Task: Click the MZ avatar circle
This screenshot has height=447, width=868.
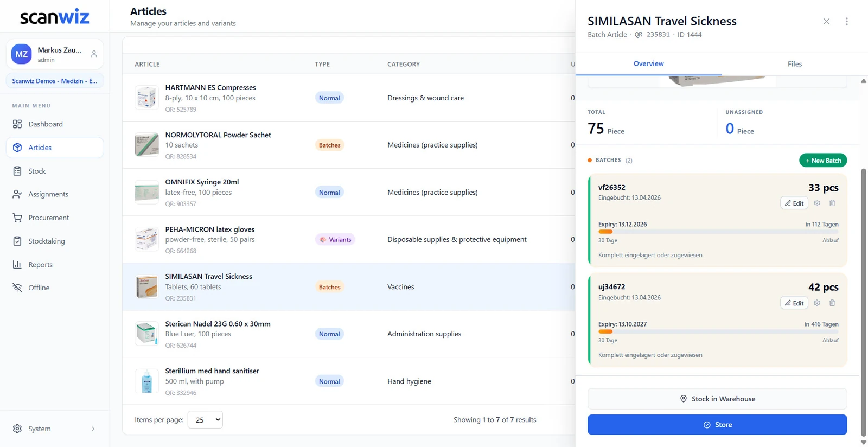Action: pyautogui.click(x=22, y=54)
